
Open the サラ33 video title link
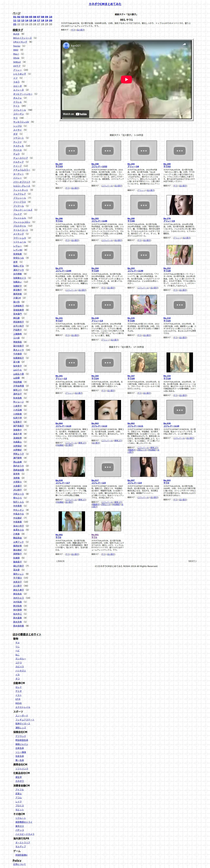(59, 167)
